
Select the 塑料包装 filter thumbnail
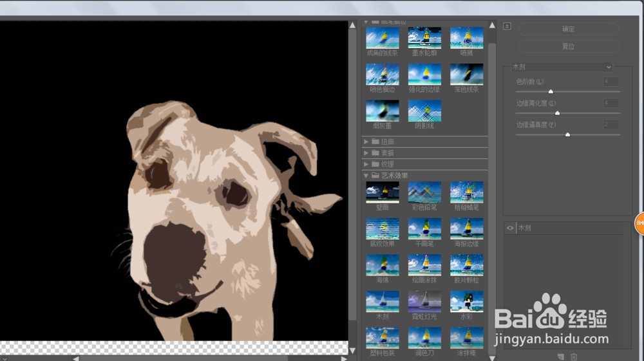(383, 338)
